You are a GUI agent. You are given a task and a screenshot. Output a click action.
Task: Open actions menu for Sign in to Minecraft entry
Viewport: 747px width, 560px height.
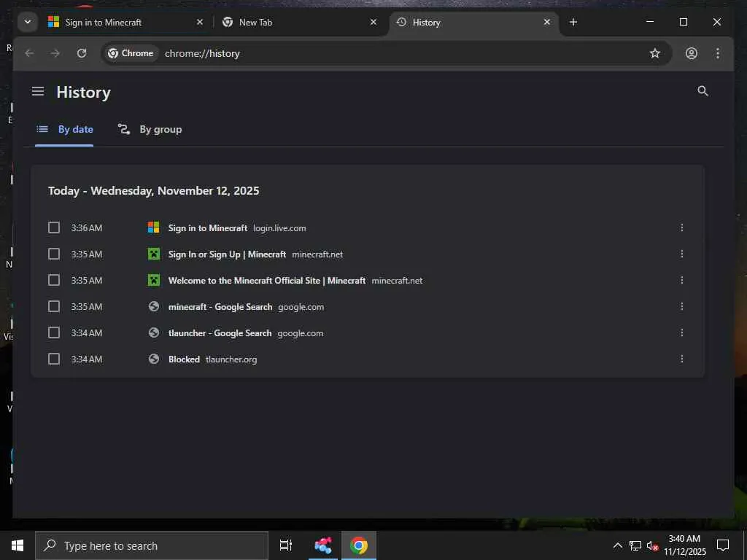(682, 227)
